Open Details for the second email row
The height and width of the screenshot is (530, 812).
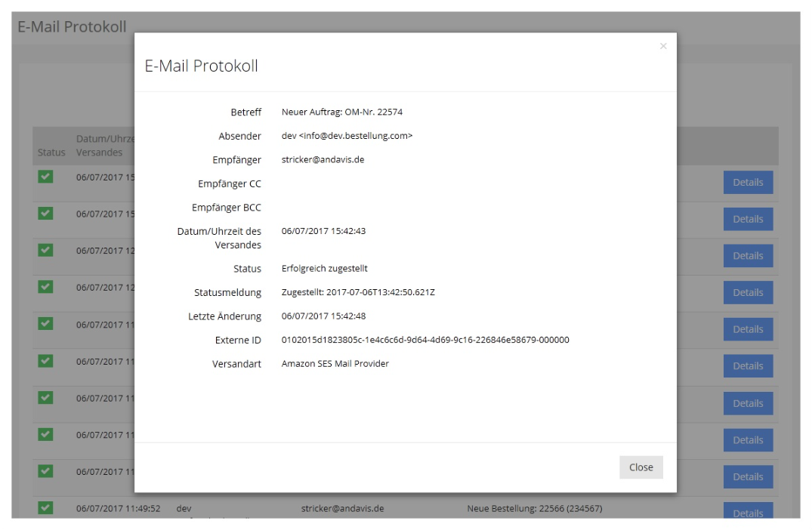pos(747,219)
